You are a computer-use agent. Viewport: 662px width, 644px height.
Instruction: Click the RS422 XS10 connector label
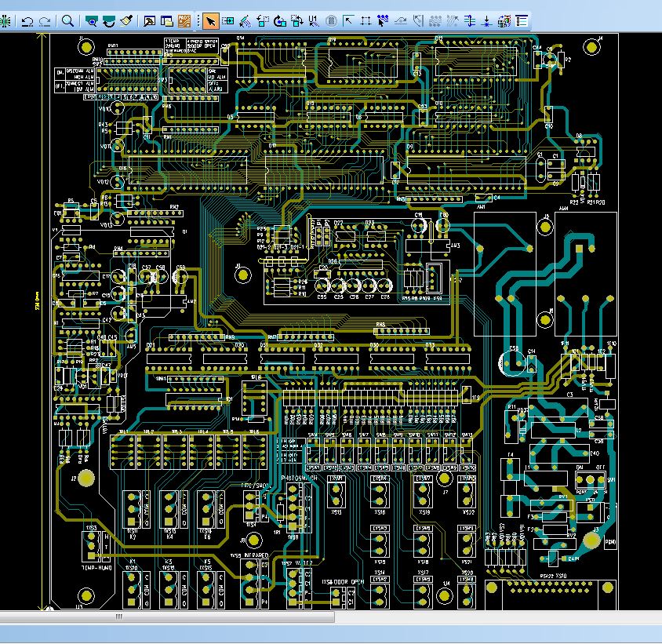553,576
